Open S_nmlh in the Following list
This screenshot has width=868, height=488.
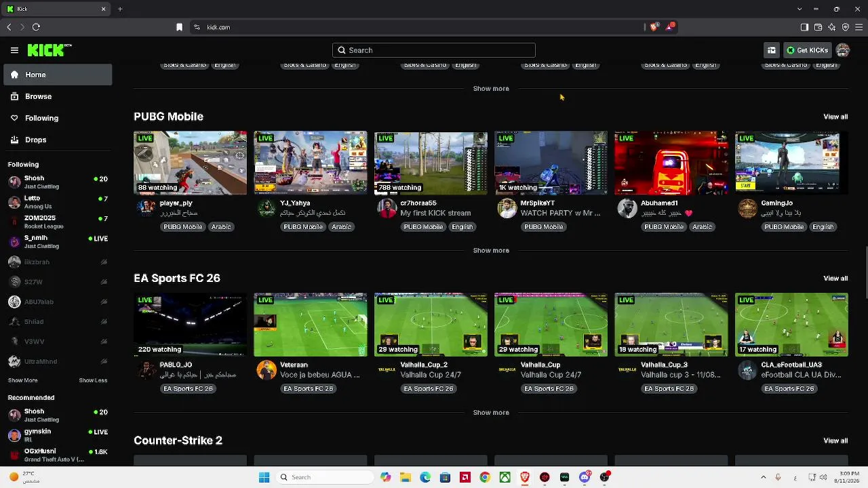58,241
